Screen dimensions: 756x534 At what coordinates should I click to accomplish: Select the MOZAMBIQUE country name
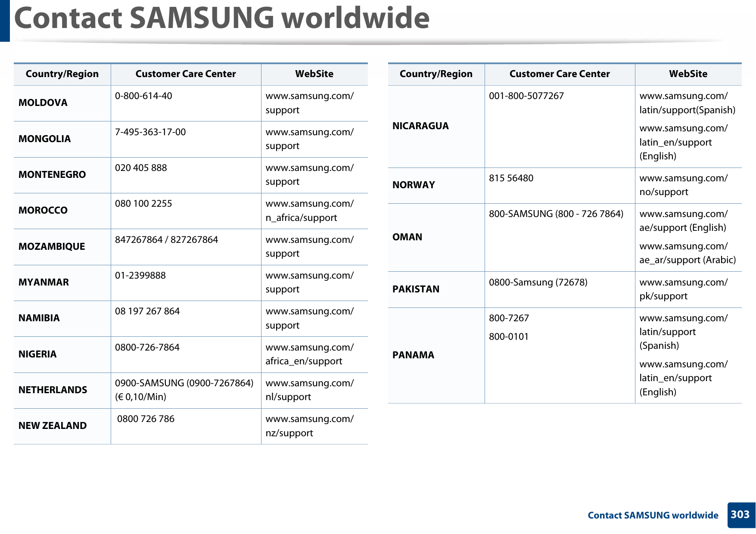coord(52,247)
